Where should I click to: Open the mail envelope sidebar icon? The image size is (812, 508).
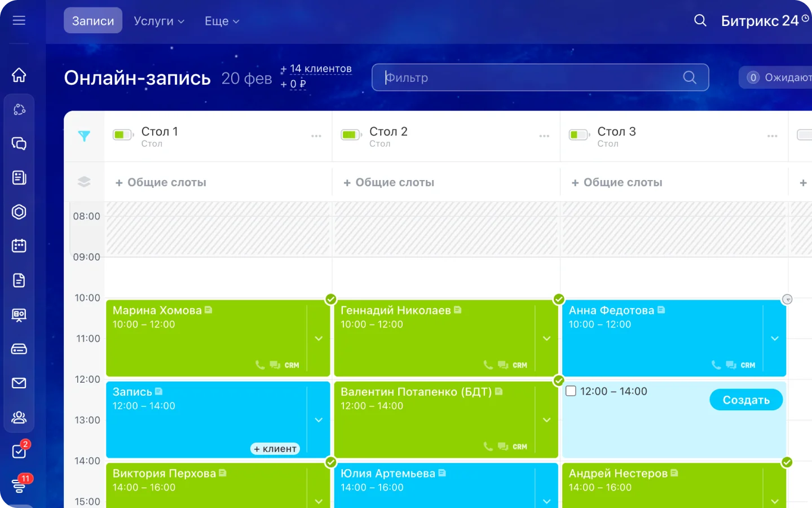pos(19,383)
